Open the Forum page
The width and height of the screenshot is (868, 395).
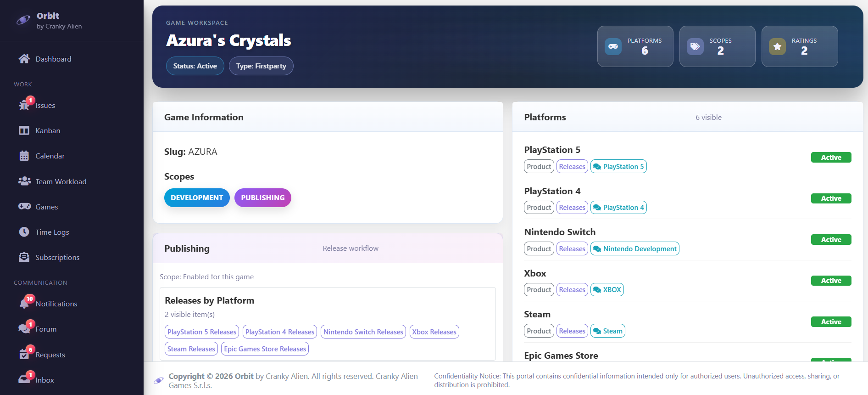click(x=72, y=329)
